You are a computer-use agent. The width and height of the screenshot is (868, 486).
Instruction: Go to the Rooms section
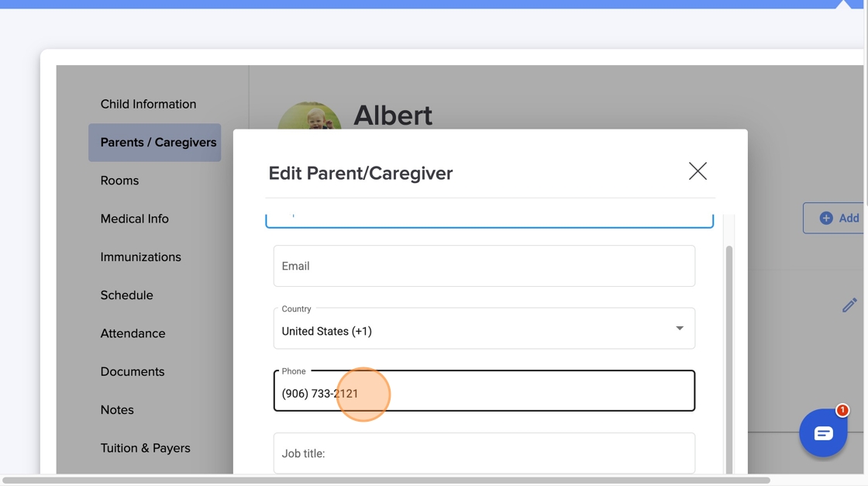click(119, 181)
